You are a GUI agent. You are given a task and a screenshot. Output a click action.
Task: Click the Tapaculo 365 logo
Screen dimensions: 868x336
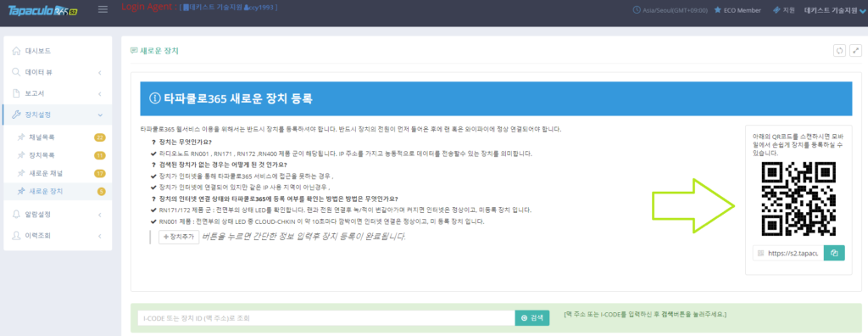pyautogui.click(x=42, y=10)
